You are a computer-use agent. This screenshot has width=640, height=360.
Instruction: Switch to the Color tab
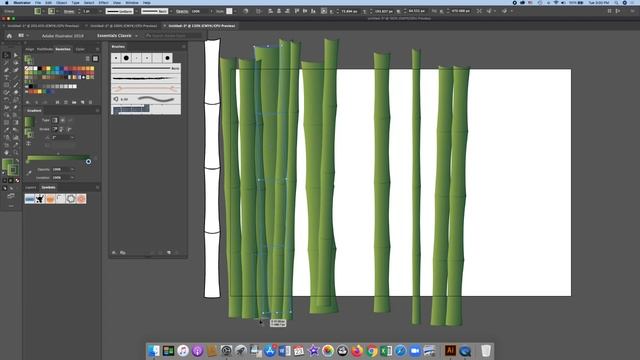click(x=80, y=49)
